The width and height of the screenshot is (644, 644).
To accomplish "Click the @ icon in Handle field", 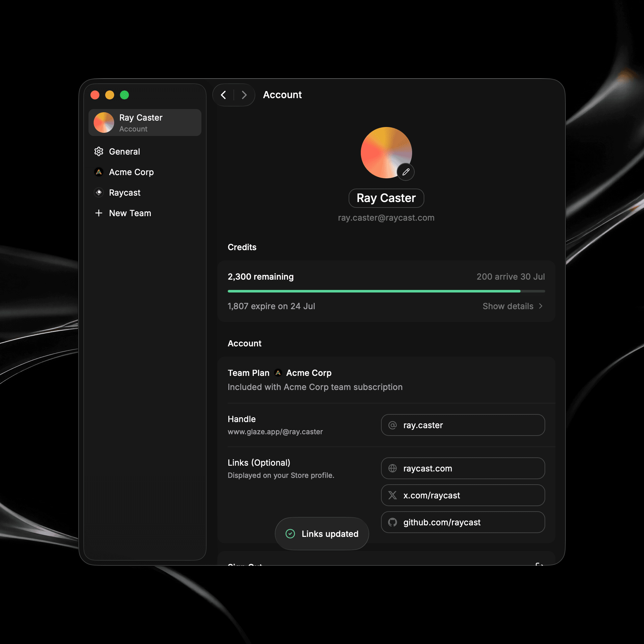I will 393,425.
